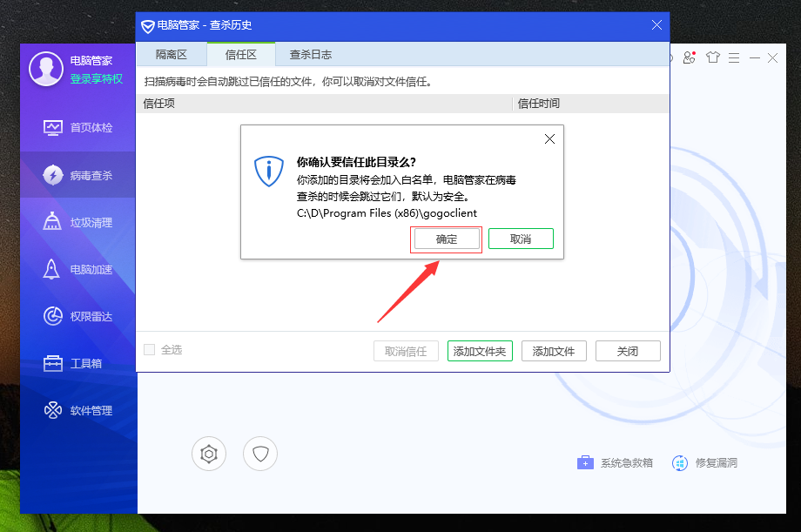Switch to the 信任区 tab
Screen dimensions: 801x532
click(241, 55)
